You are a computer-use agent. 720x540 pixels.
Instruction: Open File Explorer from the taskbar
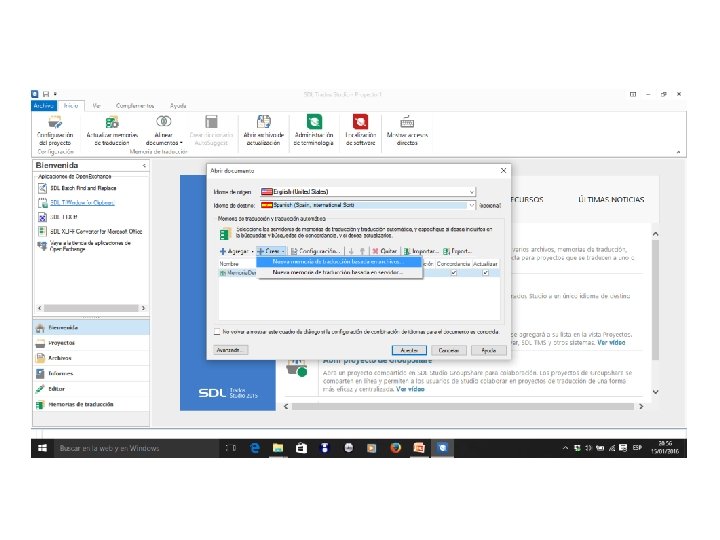pos(278,448)
